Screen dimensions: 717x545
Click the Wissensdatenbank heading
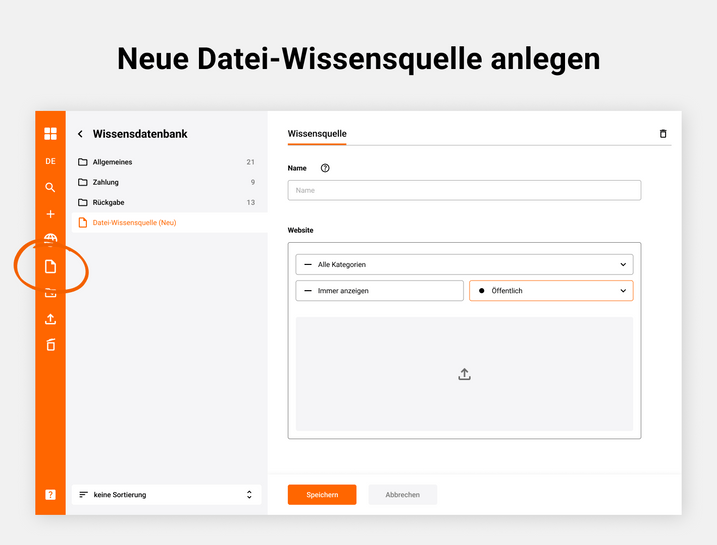click(140, 134)
